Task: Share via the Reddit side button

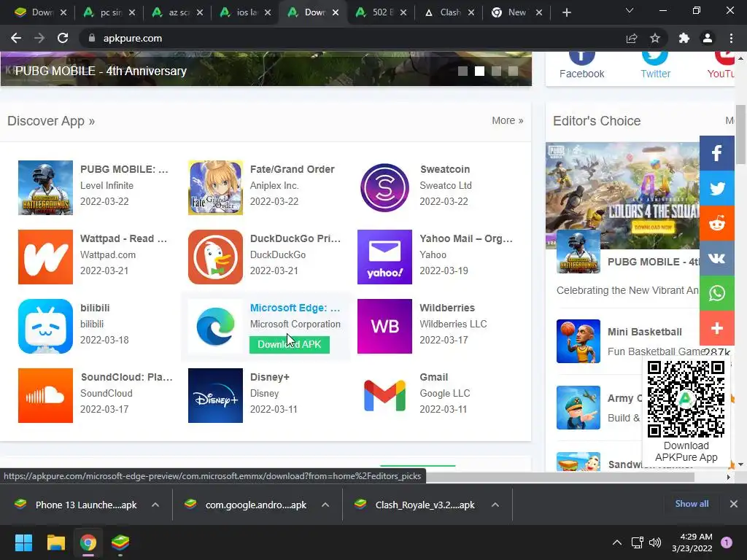Action: pos(717,223)
